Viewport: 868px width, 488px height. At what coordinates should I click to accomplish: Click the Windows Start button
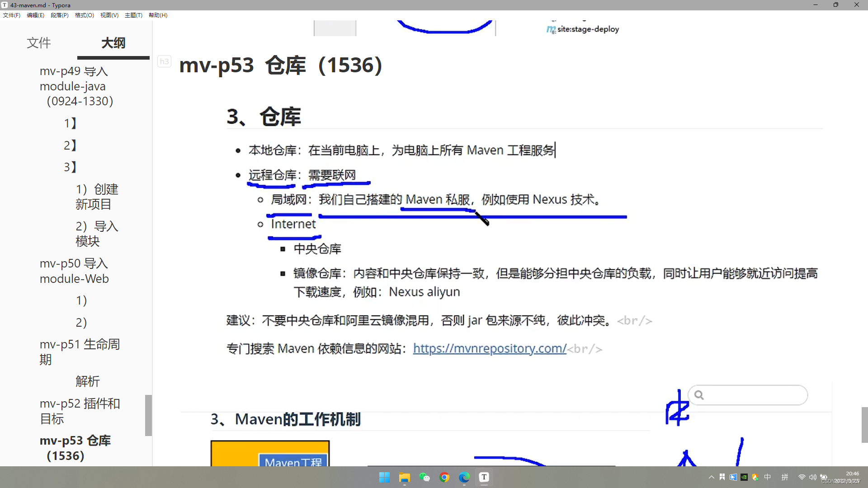pyautogui.click(x=384, y=477)
